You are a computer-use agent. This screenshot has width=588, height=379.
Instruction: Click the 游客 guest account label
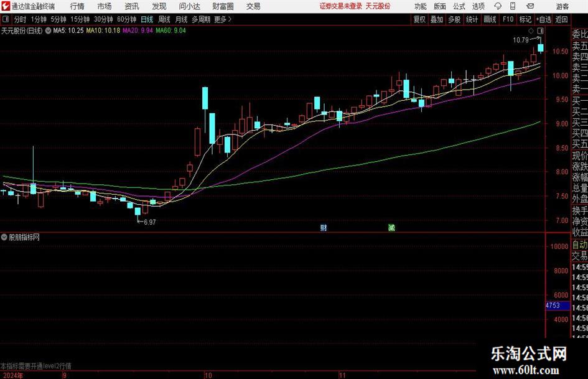click(562, 6)
